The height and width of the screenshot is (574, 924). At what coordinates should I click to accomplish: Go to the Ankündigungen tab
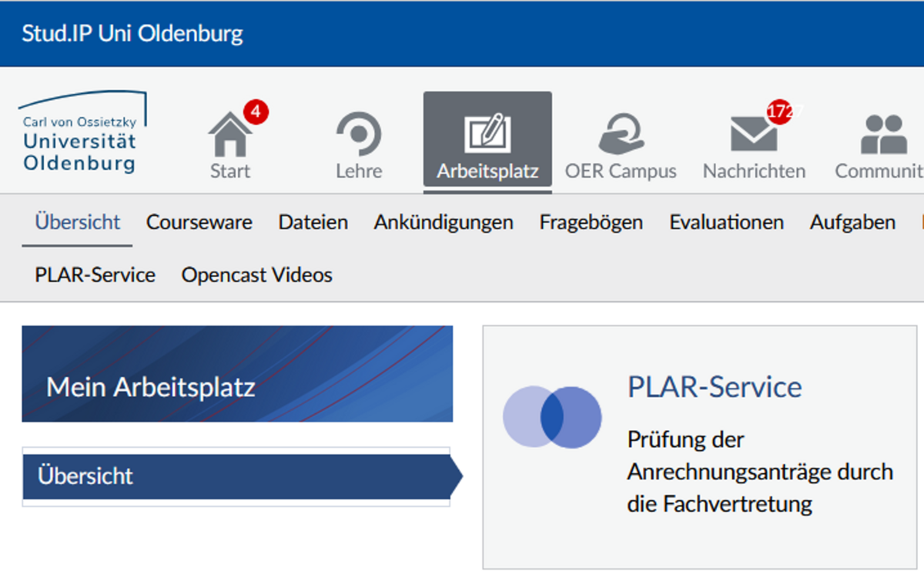point(444,223)
